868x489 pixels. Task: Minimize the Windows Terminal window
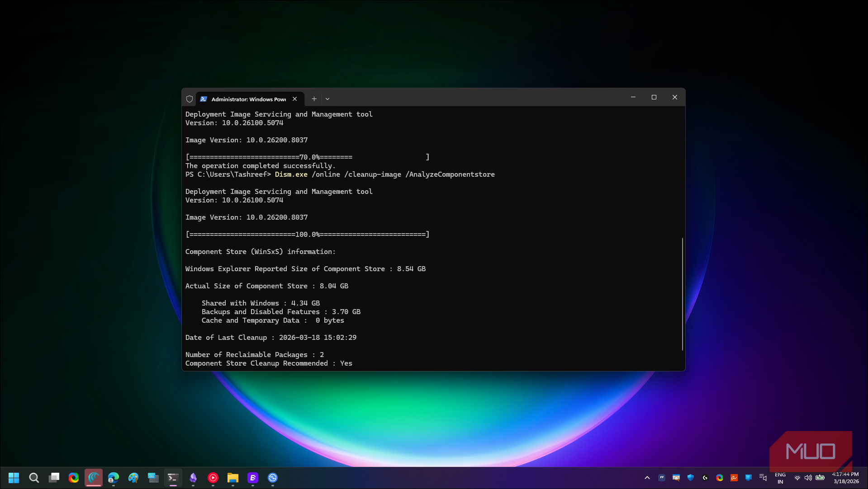point(633,97)
